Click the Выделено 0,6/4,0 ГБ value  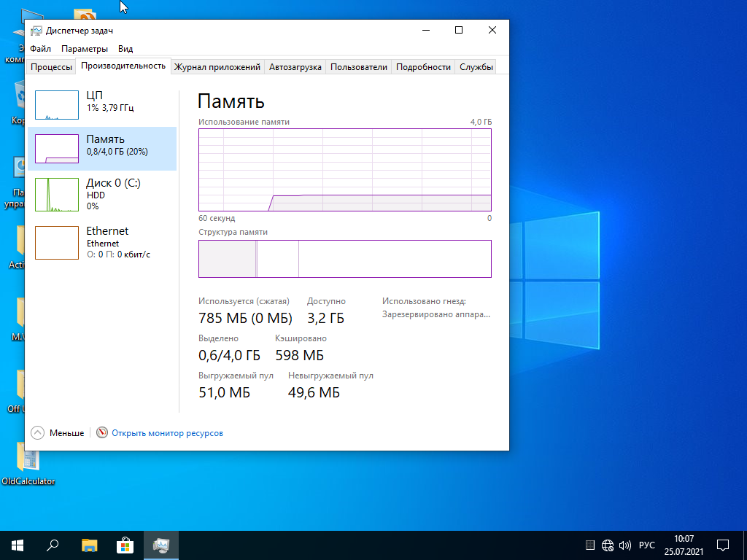(229, 355)
